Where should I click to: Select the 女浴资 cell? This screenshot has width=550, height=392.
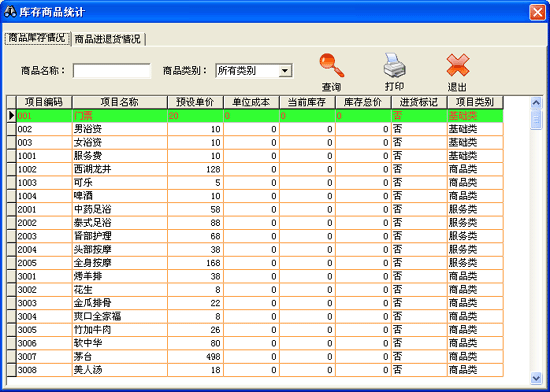click(x=120, y=142)
